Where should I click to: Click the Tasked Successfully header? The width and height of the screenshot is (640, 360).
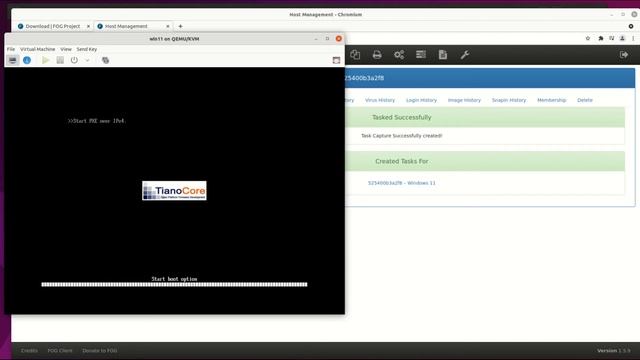pos(402,117)
